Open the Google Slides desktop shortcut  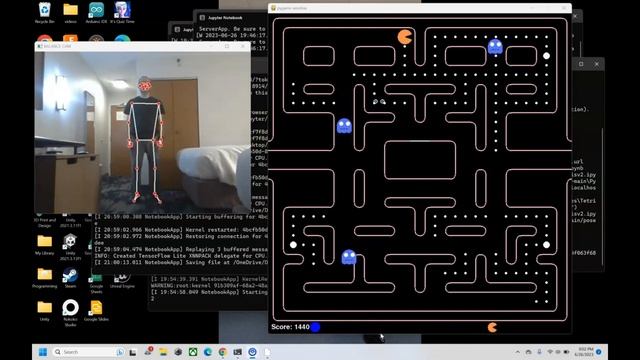click(x=96, y=310)
